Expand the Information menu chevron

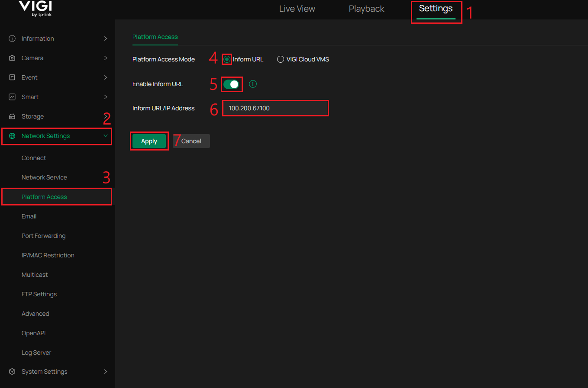tap(106, 38)
